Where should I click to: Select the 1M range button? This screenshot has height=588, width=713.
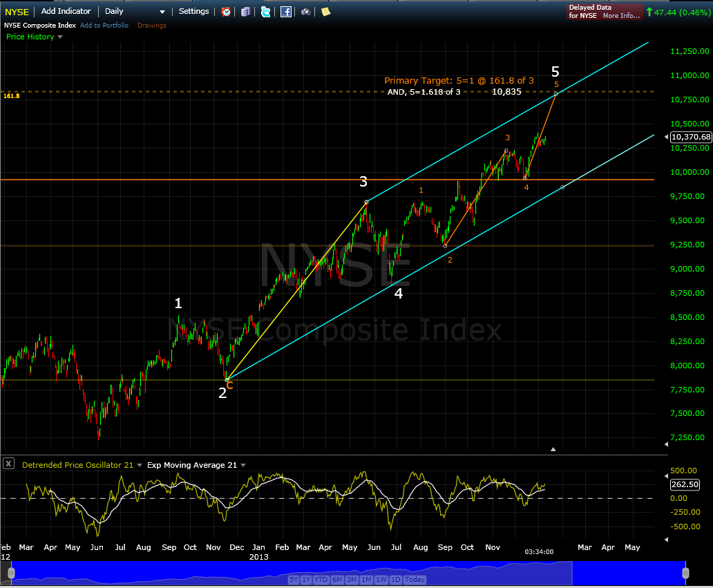(x=366, y=579)
